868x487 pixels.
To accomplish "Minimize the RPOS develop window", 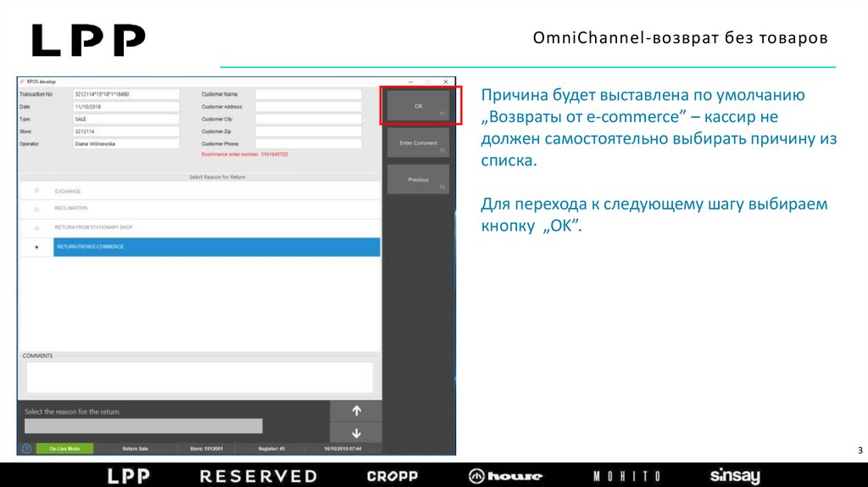I will coord(410,82).
